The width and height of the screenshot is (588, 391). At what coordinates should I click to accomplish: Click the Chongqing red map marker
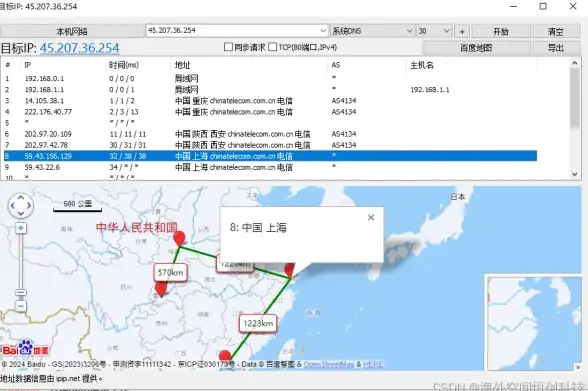pos(161,289)
